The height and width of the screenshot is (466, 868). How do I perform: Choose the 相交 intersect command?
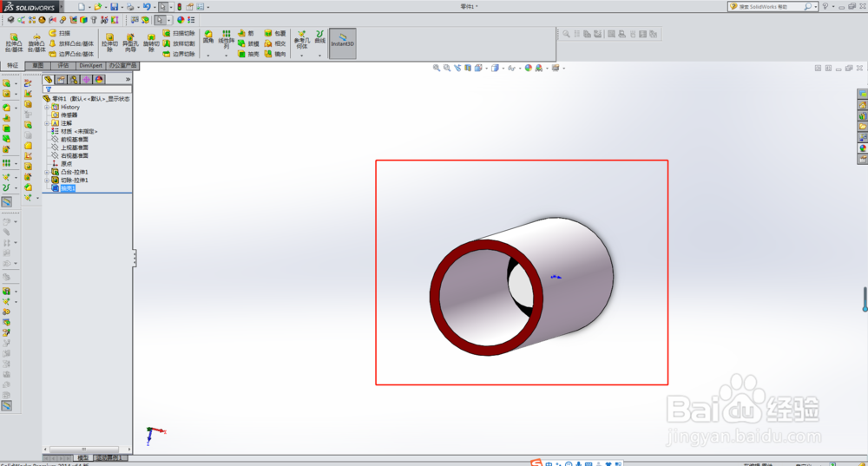pyautogui.click(x=275, y=43)
